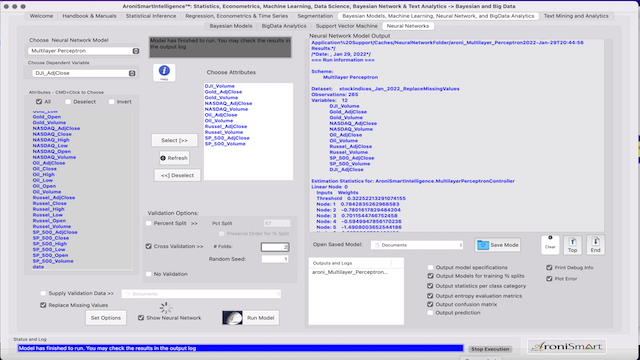Enable Supply Validation Data checkbox
This screenshot has width=640, height=360.
click(x=43, y=293)
